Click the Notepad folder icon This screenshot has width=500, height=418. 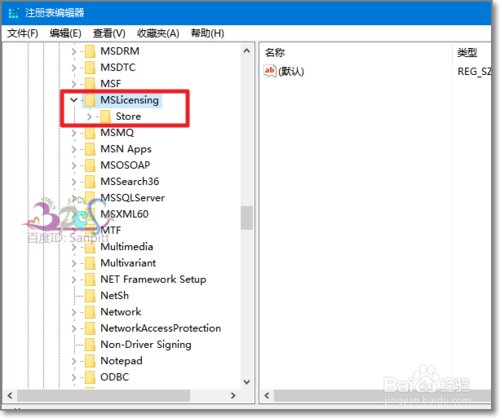click(90, 361)
